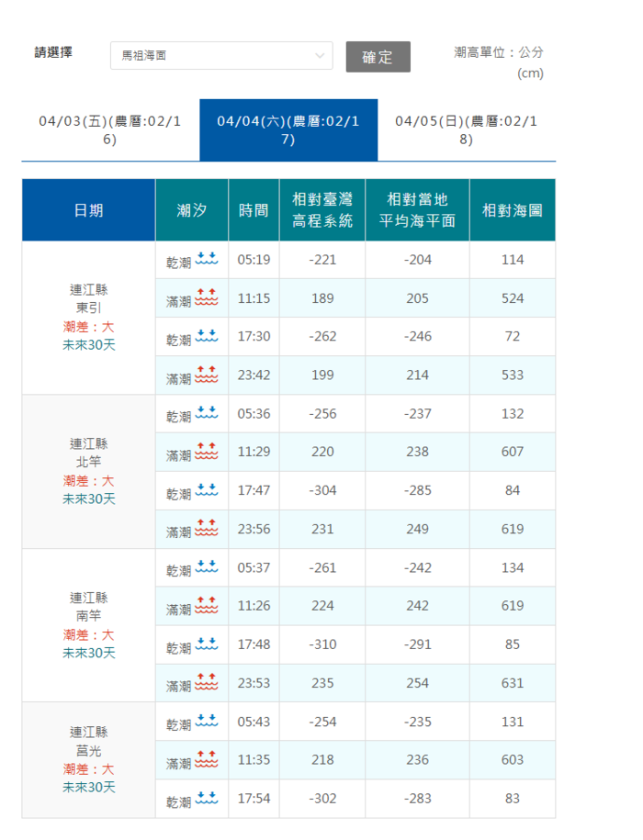Image resolution: width=643 pixels, height=840 pixels.
Task: Click the low tide icon at 05:36
Action: 207,413
